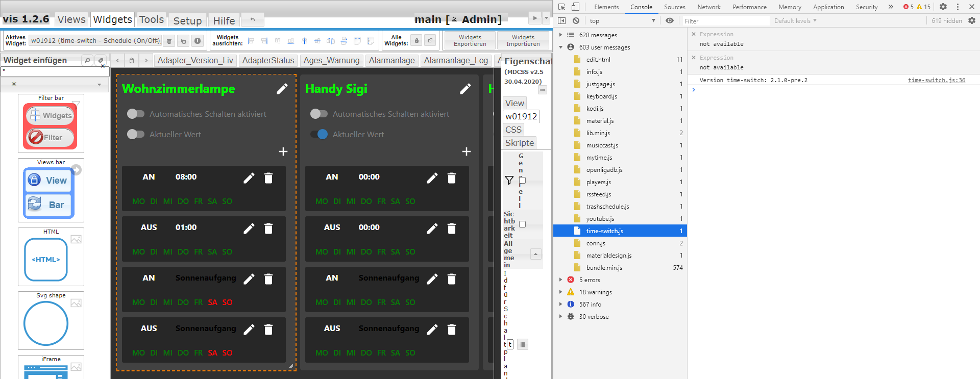The width and height of the screenshot is (980, 379).
Task: Toggle Wohnzimmerlampe Automatisches Schalten aktiviert
Action: [136, 114]
